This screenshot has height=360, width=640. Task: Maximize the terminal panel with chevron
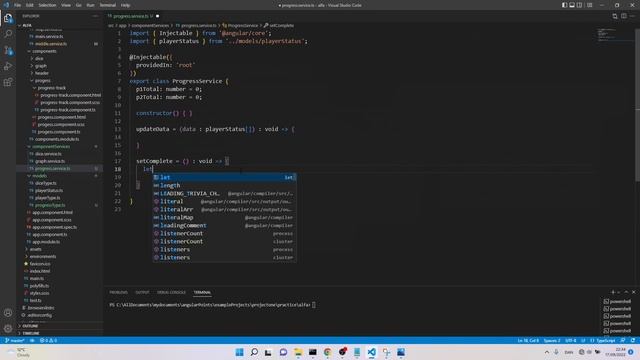click(626, 292)
